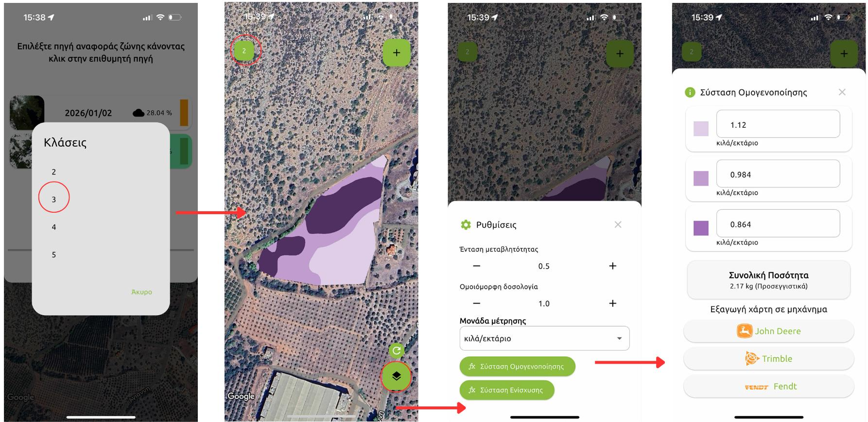The height and width of the screenshot is (422, 868).
Task: Decrease Ένταση μεταβλητότητας with minus
Action: [476, 266]
